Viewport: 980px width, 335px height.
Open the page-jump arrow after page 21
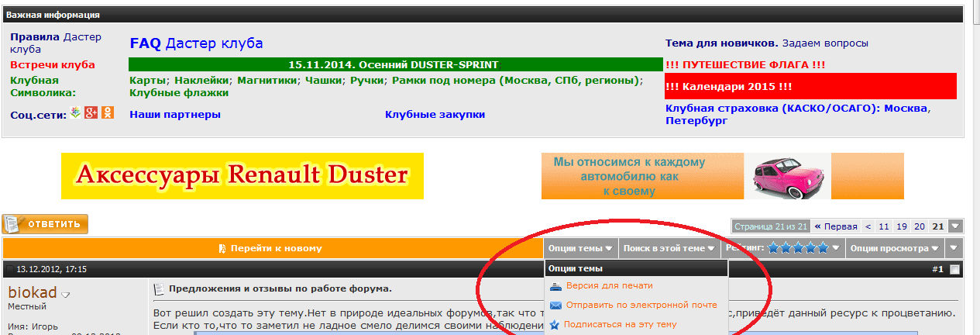[x=956, y=226]
